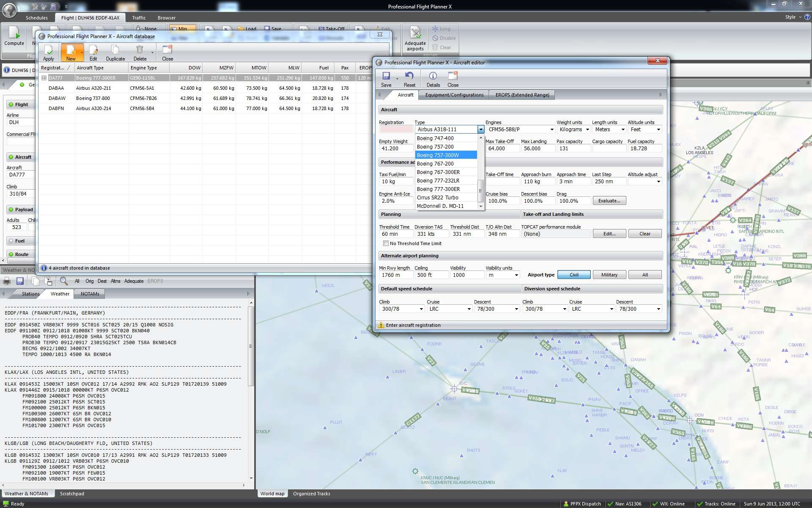Click the Evaluate button
812x508 pixels.
(x=609, y=200)
